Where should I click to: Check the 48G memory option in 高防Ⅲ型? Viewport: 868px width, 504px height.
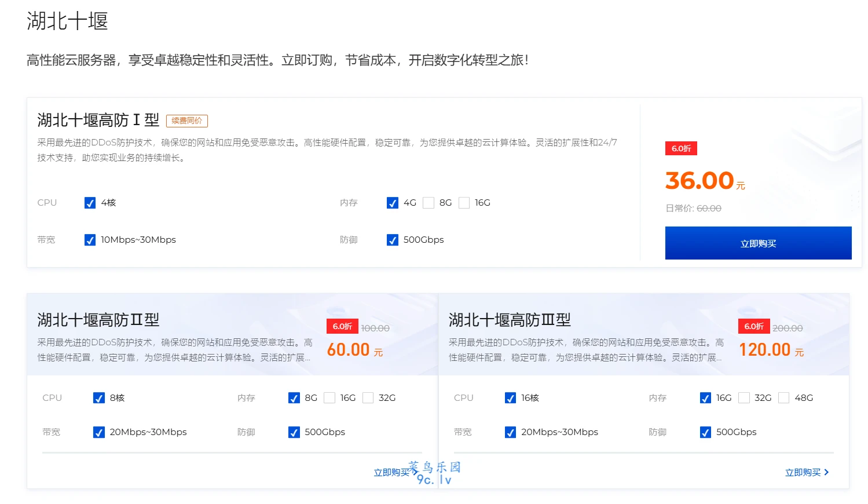tap(784, 398)
